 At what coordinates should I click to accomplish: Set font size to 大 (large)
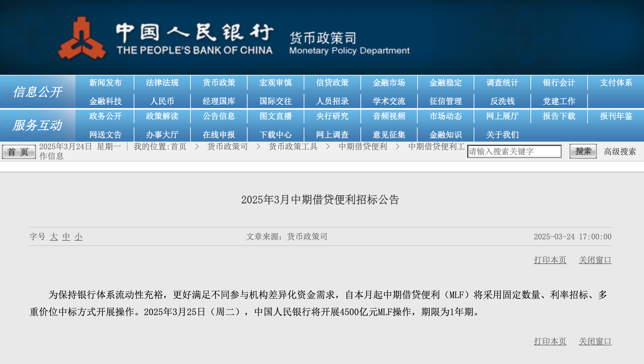tap(54, 237)
